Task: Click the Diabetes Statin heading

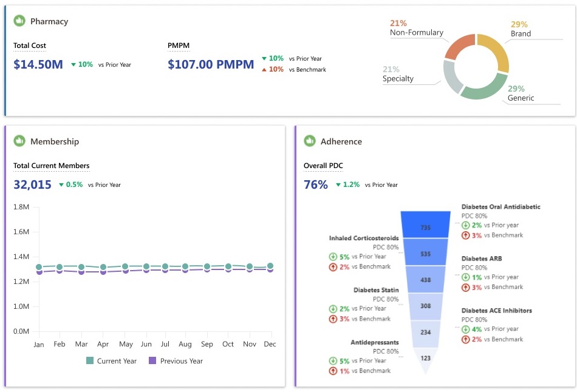Action: 376,290
